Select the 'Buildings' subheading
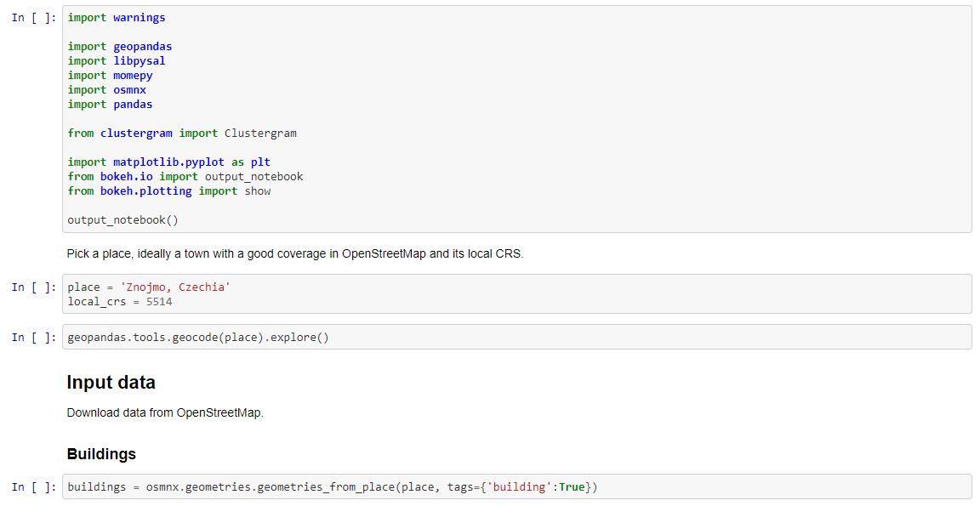 [101, 454]
